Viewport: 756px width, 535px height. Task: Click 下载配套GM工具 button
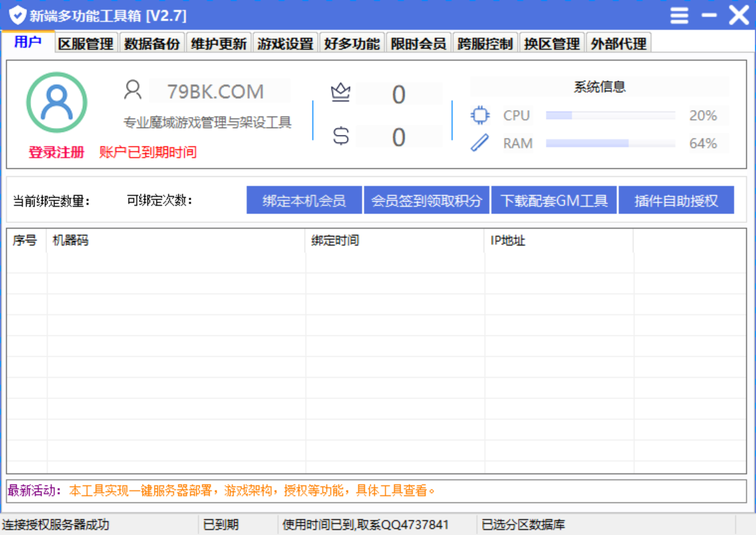tap(554, 200)
